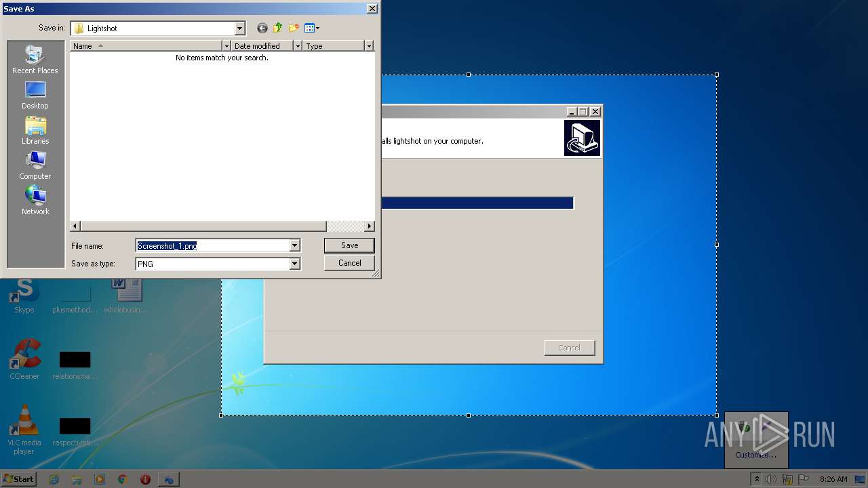Maximize the Lightshot installer window
The width and height of the screenshot is (868, 488).
click(x=583, y=111)
